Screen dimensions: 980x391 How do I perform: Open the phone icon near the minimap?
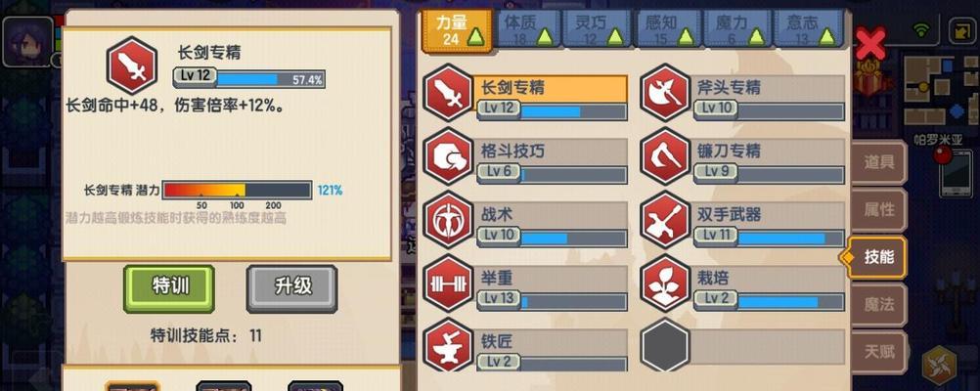click(x=957, y=173)
